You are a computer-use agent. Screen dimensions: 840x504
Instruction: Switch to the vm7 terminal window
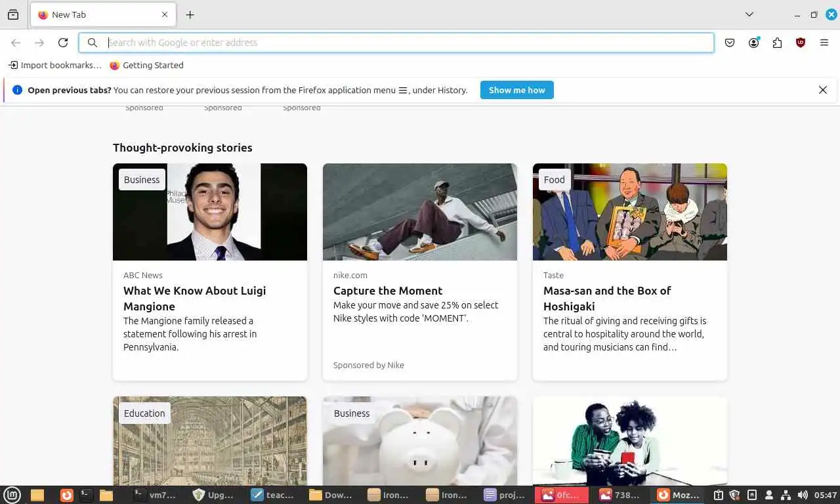point(155,495)
